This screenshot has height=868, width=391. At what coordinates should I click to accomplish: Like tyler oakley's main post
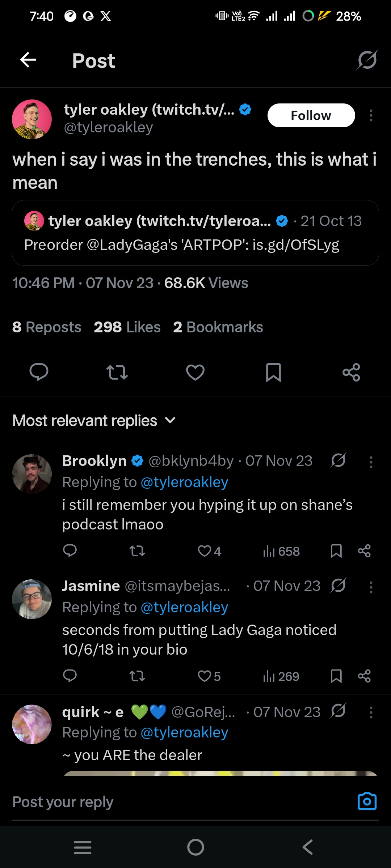pyautogui.click(x=195, y=373)
